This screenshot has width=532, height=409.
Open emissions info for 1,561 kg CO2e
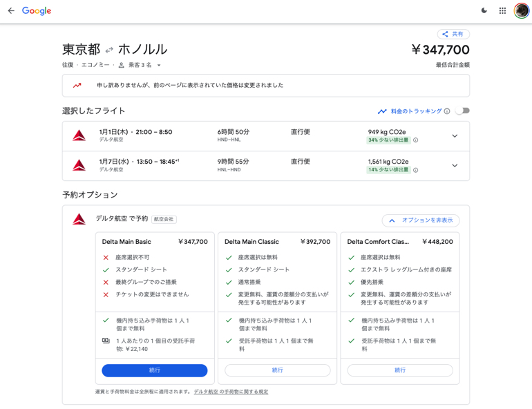(416, 170)
